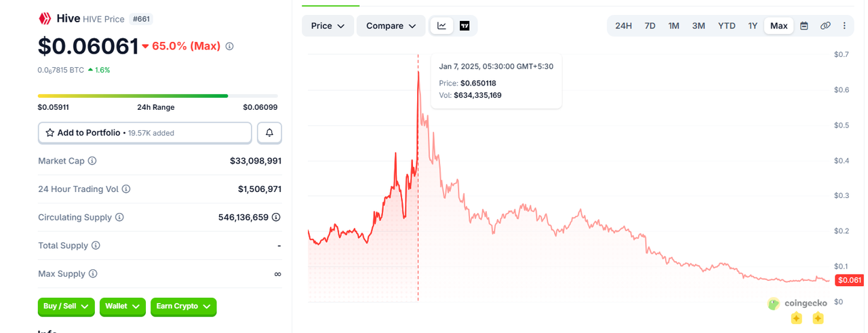Click info icon next to Max Supply
The image size is (868, 333).
pyautogui.click(x=93, y=273)
